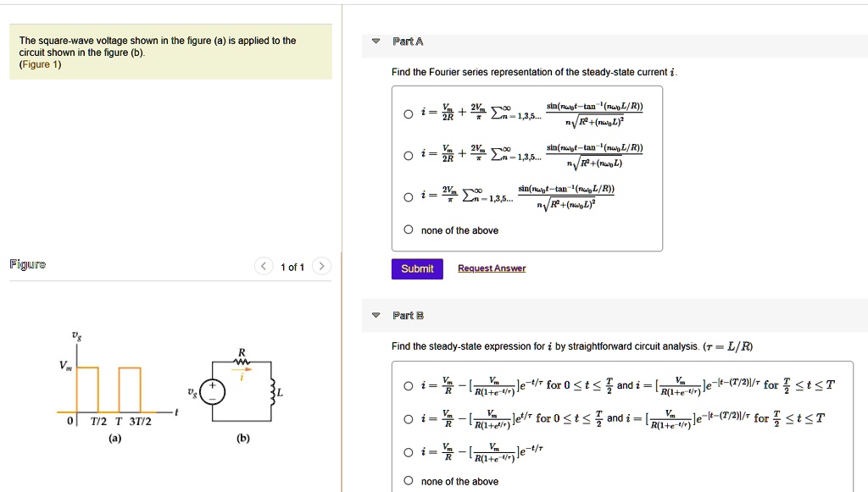Click the previous figure arrow
Screen dimensions: 868x492
264,266
